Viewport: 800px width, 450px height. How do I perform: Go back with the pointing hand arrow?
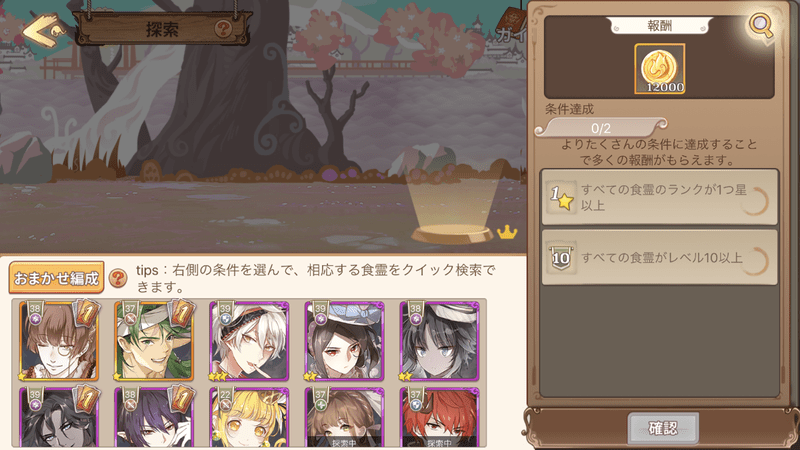click(x=44, y=31)
